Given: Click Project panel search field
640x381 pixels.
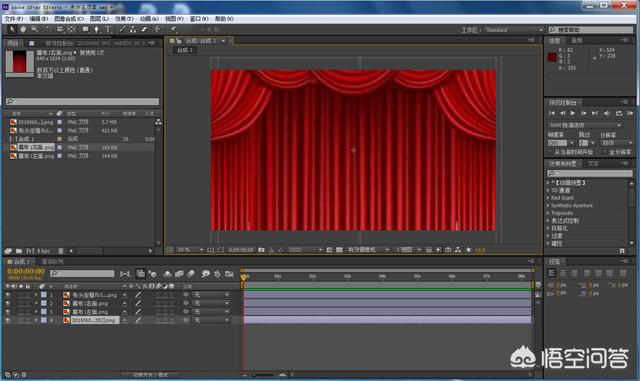Looking at the screenshot, I should coord(83,101).
